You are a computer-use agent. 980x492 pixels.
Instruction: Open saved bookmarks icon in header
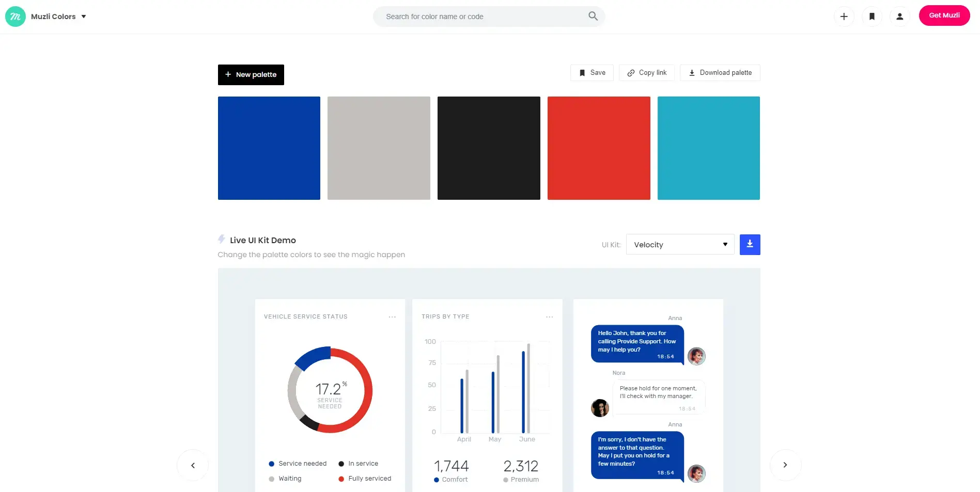pyautogui.click(x=872, y=17)
